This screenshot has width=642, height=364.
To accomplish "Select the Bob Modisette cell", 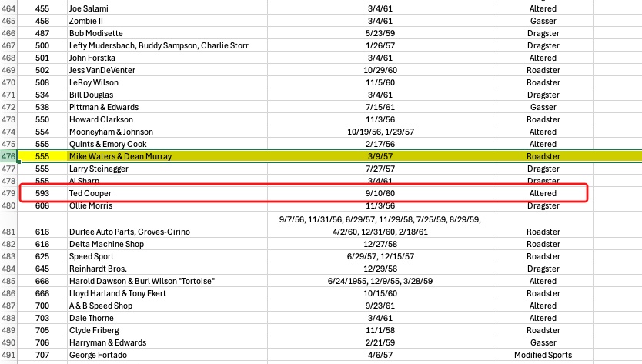I will (167, 33).
